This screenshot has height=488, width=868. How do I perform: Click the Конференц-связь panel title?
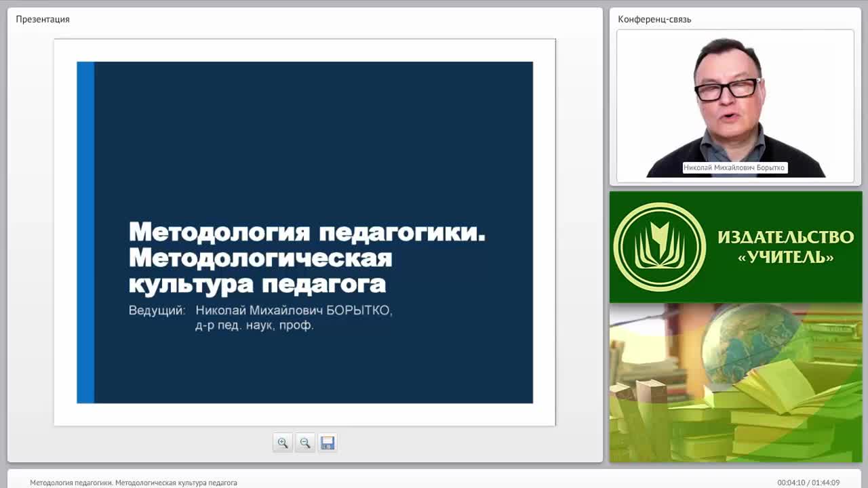point(654,19)
